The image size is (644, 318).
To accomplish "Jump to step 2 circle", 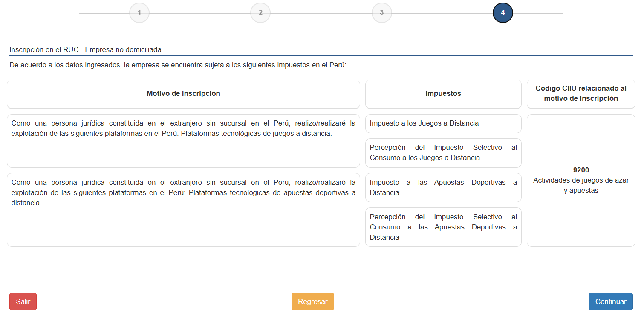I will (260, 13).
